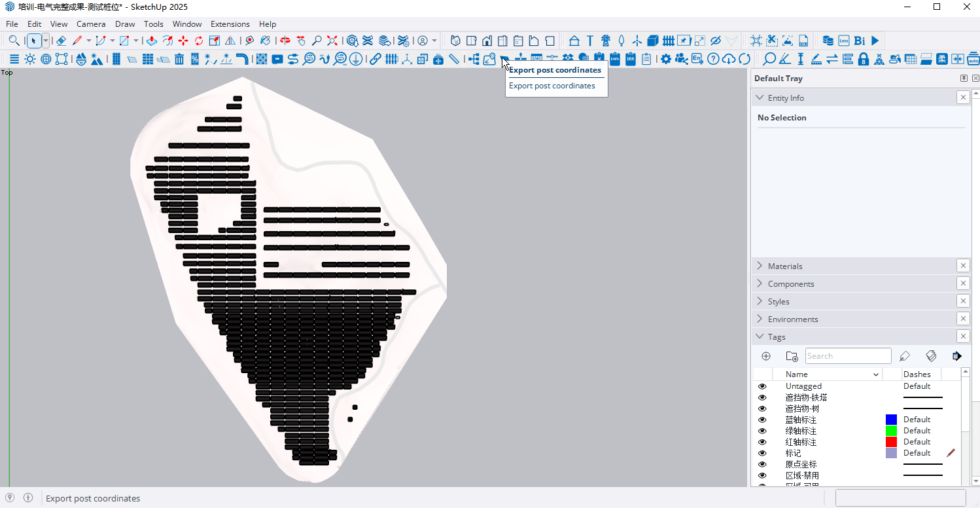Click the transmission tower icon
This screenshot has height=508, width=980.
click(606, 41)
